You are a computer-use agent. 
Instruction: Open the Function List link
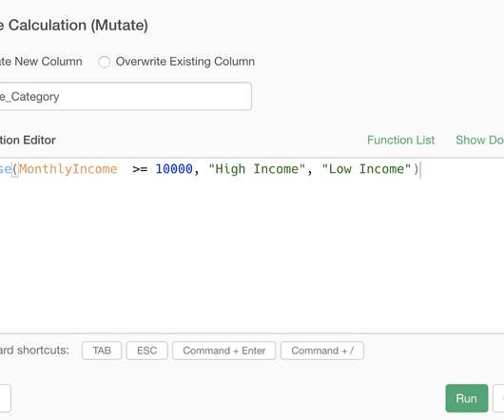(x=400, y=140)
